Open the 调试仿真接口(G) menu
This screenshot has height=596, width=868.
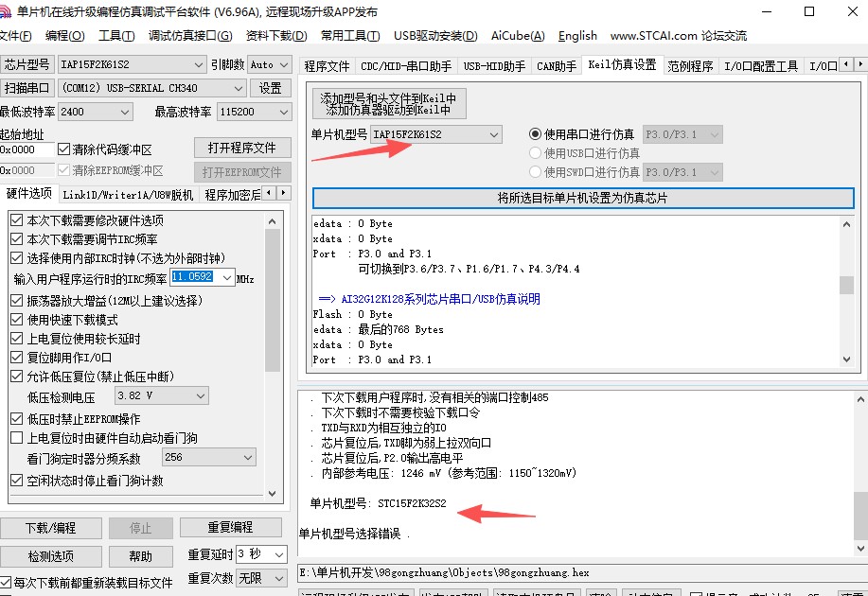[190, 35]
